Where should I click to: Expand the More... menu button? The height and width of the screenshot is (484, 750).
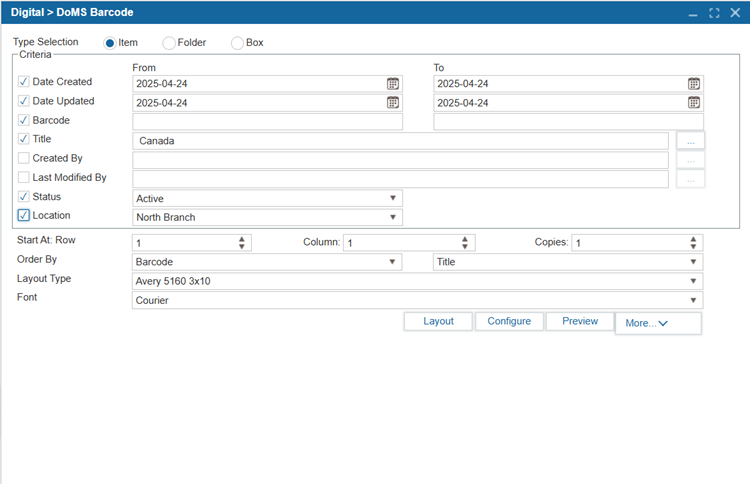pos(658,323)
